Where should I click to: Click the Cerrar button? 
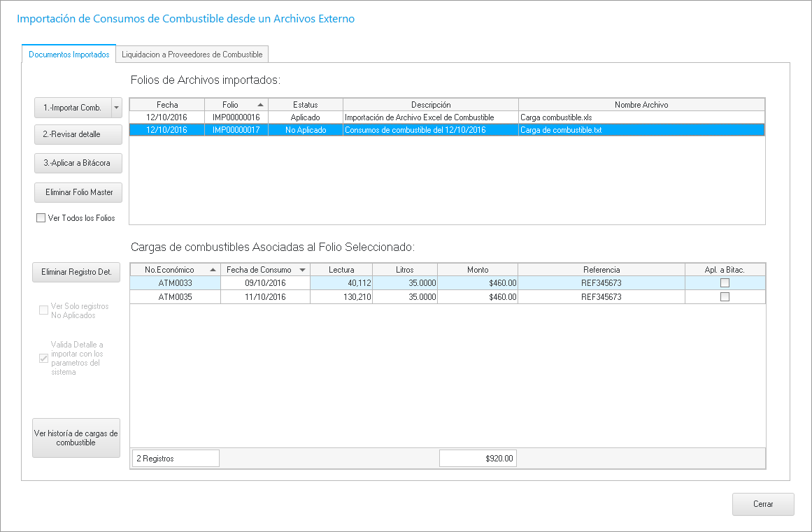point(762,504)
